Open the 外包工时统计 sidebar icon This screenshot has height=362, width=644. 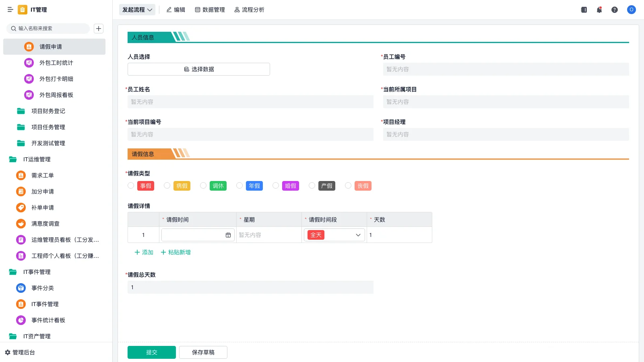[x=29, y=63]
